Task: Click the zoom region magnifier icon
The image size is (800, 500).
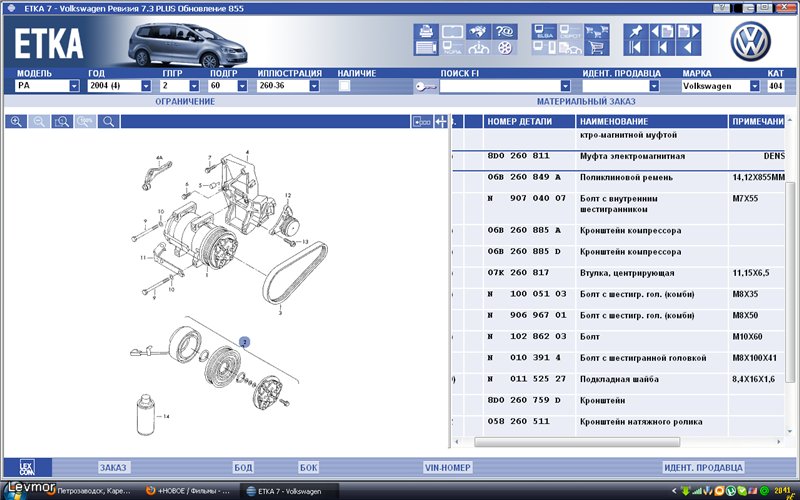Action: (62, 121)
